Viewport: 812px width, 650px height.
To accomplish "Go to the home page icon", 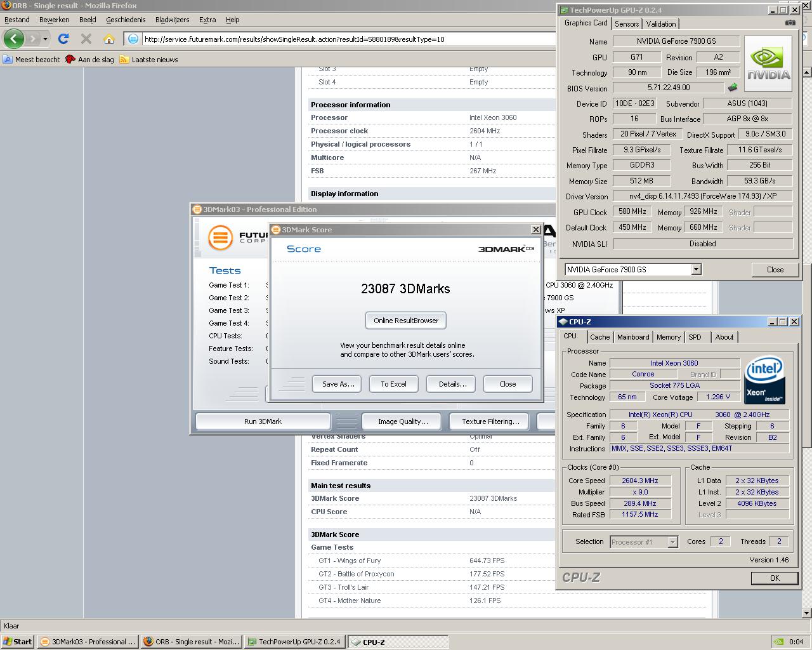I will pyautogui.click(x=109, y=39).
